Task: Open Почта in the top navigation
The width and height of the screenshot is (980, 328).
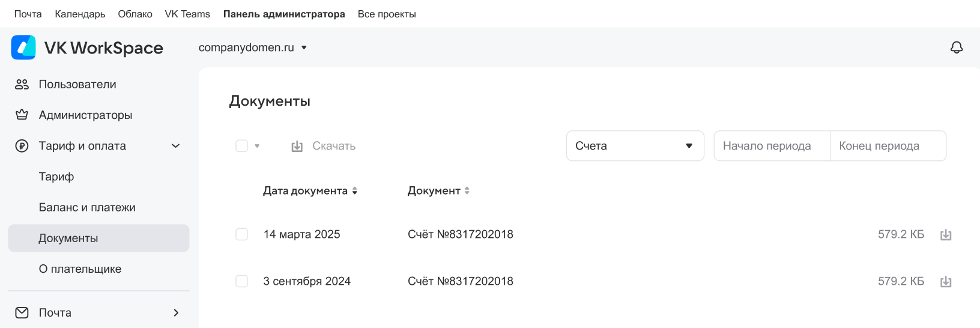Action: tap(28, 14)
